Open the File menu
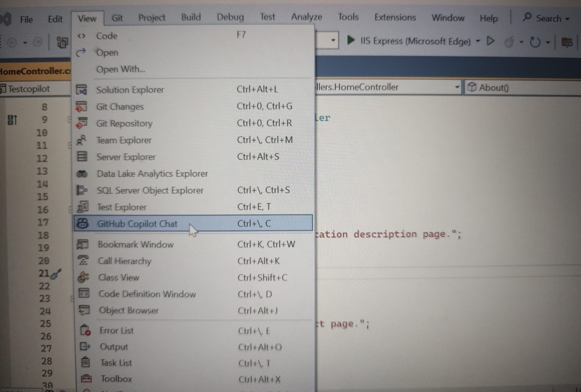This screenshot has height=392, width=581. tap(26, 19)
